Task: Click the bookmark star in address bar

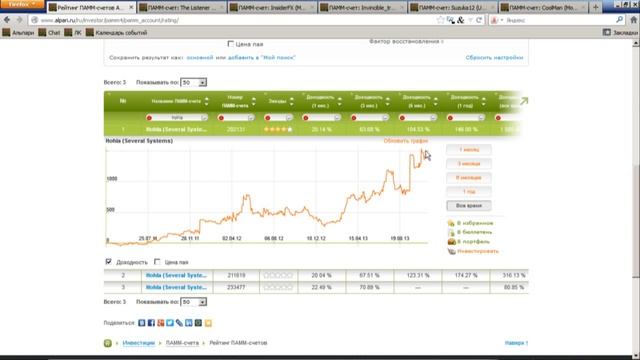Action: pos(440,20)
